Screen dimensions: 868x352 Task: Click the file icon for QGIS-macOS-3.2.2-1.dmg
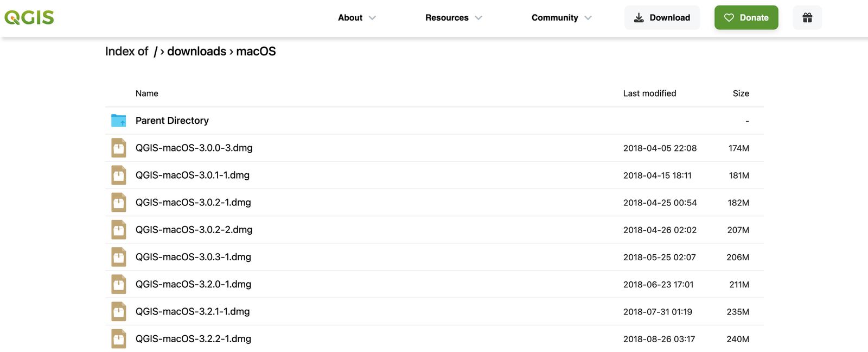pos(119,338)
